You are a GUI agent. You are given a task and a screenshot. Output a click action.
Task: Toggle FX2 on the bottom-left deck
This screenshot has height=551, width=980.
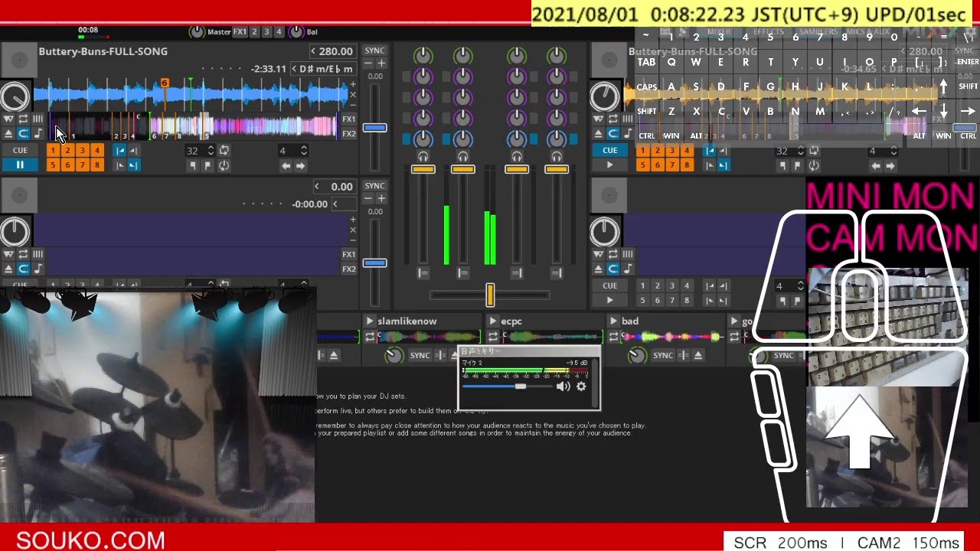(349, 269)
